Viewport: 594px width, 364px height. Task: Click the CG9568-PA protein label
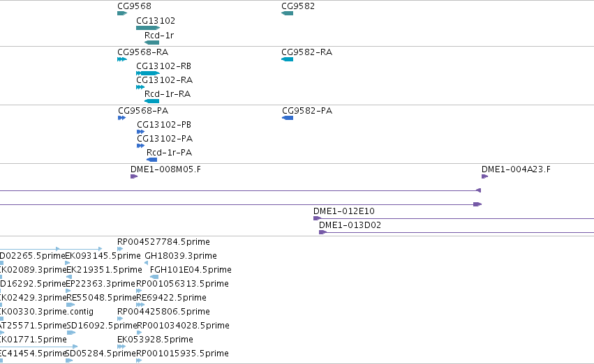[x=143, y=111]
